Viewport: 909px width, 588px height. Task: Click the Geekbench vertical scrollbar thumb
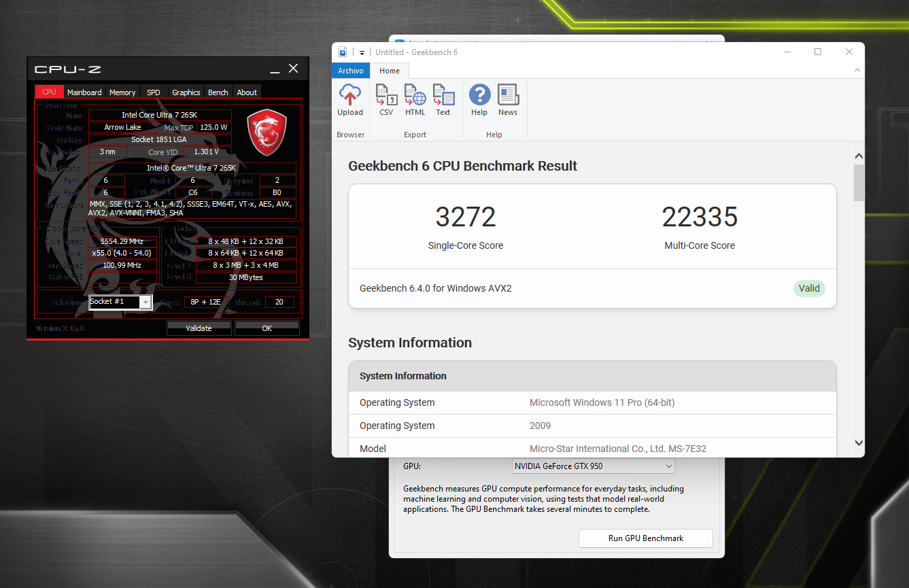(x=859, y=182)
